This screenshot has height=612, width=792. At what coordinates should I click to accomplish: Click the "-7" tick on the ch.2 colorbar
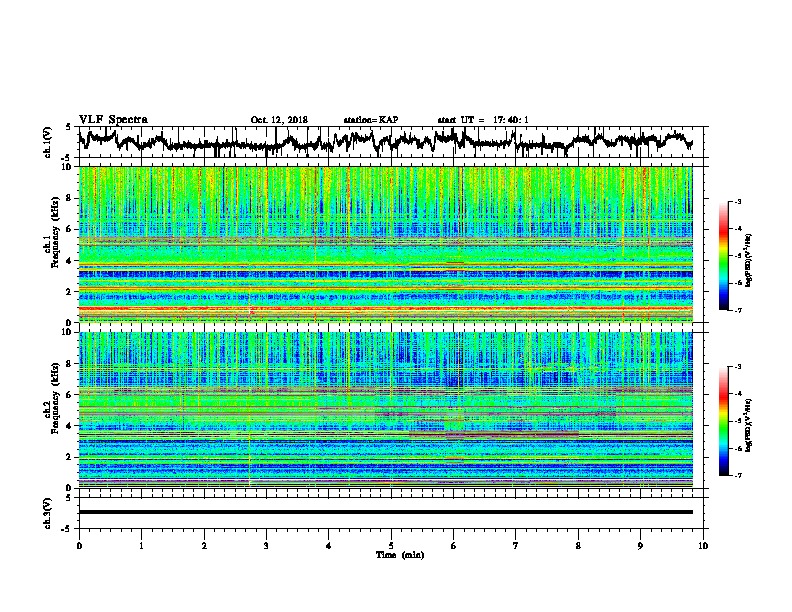(x=738, y=475)
